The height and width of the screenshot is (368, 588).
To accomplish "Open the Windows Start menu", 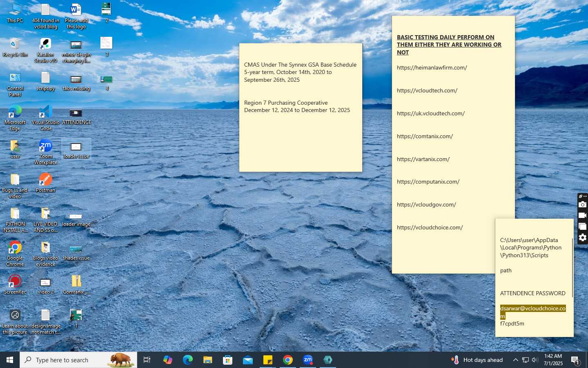I will coord(10,360).
